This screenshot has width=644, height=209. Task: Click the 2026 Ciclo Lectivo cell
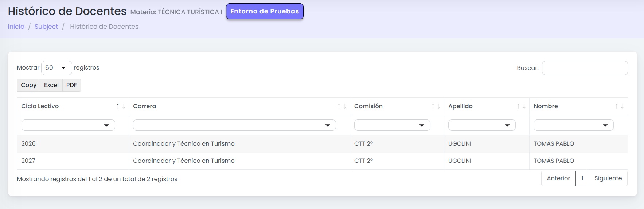pos(73,144)
